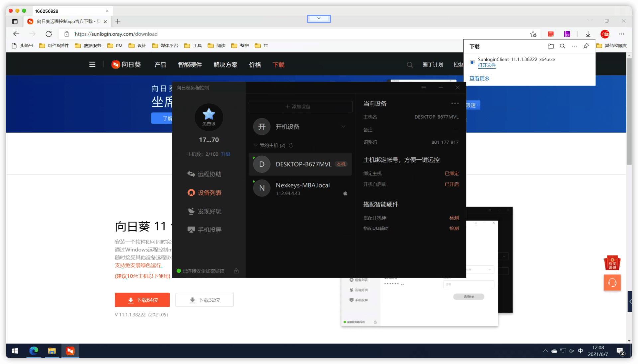Open the three-dot menu for current device
Image resolution: width=638 pixels, height=364 pixels.
455,103
